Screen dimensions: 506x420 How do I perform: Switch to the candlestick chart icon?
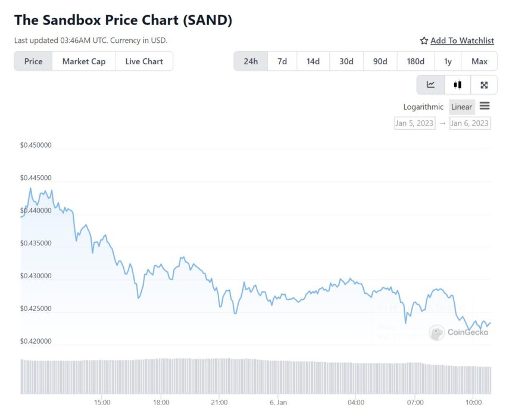point(458,85)
